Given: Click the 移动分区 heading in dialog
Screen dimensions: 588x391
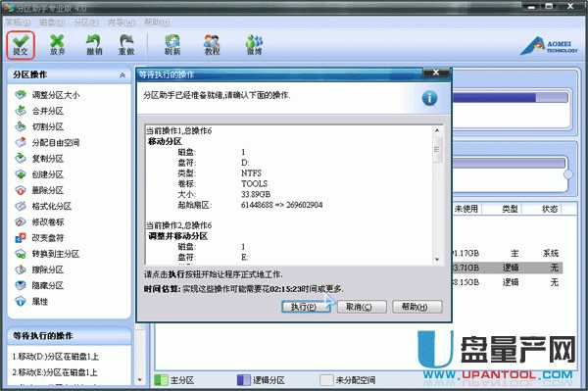Looking at the screenshot, I should tap(165, 141).
